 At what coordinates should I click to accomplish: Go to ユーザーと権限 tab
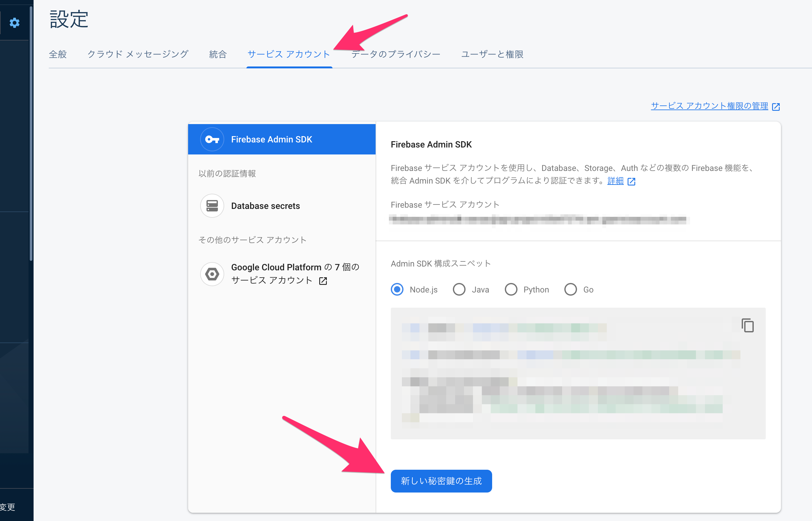click(x=492, y=54)
